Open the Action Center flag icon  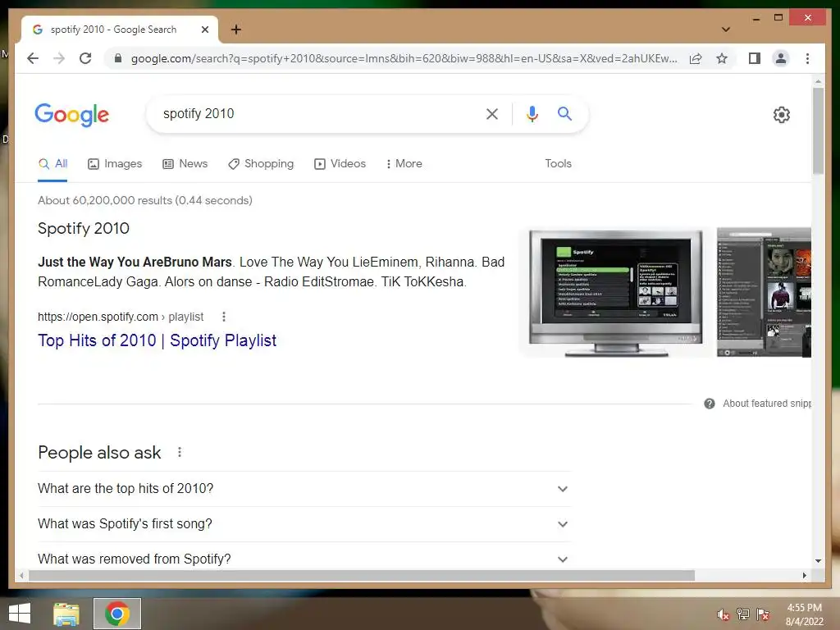click(763, 614)
